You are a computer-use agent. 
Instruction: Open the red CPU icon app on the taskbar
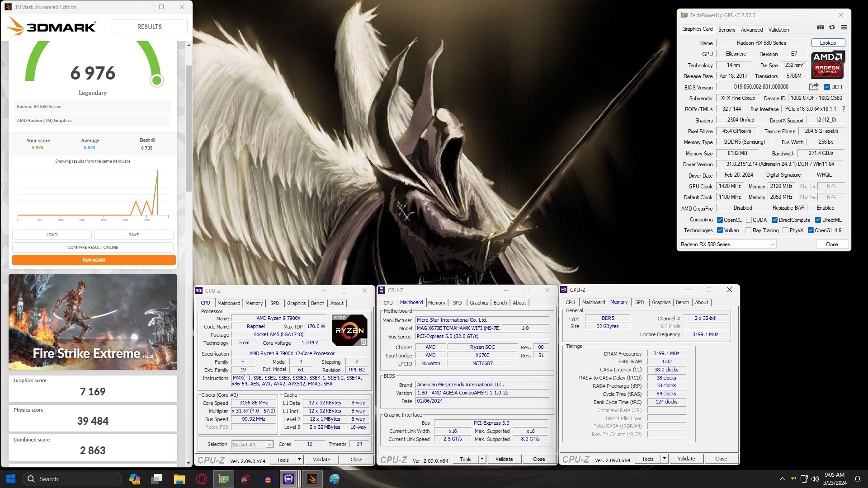pyautogui.click(x=246, y=479)
